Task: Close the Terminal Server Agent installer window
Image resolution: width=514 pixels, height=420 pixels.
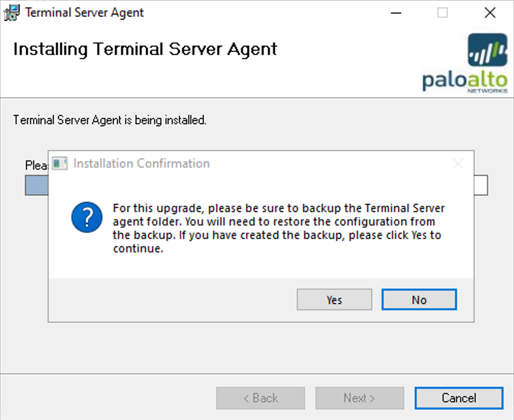Action: 490,13
